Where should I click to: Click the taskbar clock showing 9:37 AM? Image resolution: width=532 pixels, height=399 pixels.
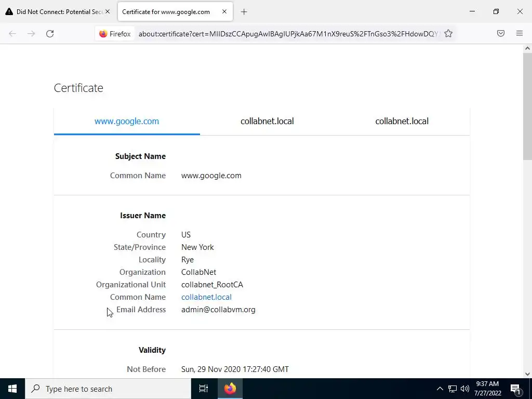[x=487, y=389]
